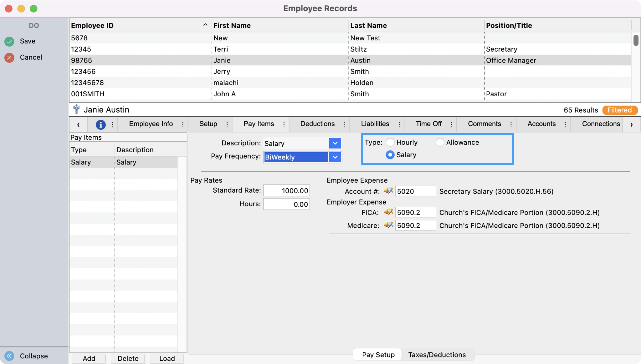Open account lookup icon beside Account #
This screenshot has height=364, width=641.
tap(388, 191)
